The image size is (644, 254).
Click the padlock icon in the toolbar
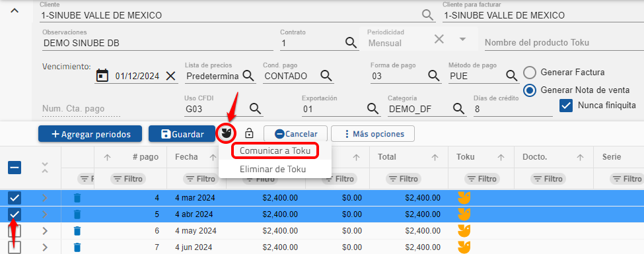click(249, 133)
